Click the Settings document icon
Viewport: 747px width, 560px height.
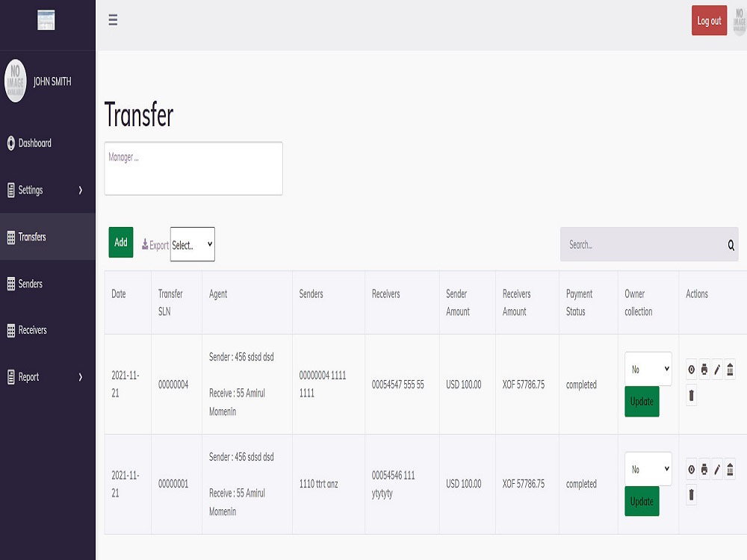pyautogui.click(x=11, y=190)
